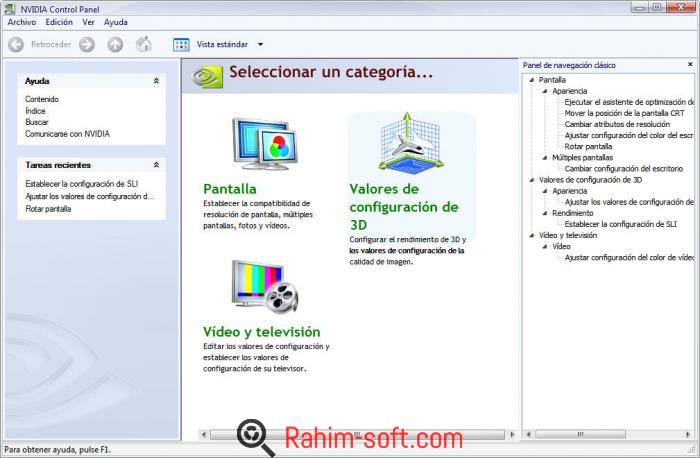Click the forward arrow navigation icon

87,44
